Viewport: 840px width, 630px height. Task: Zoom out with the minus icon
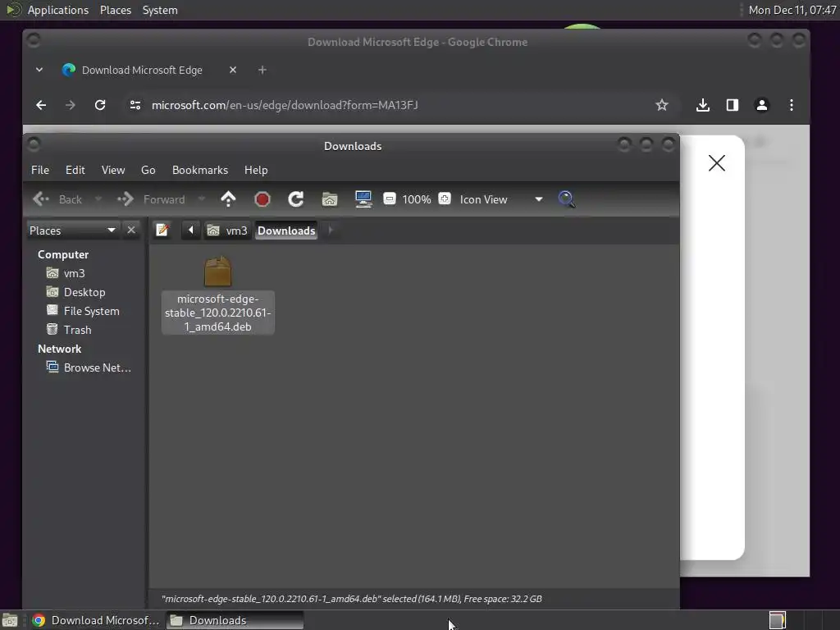point(390,199)
